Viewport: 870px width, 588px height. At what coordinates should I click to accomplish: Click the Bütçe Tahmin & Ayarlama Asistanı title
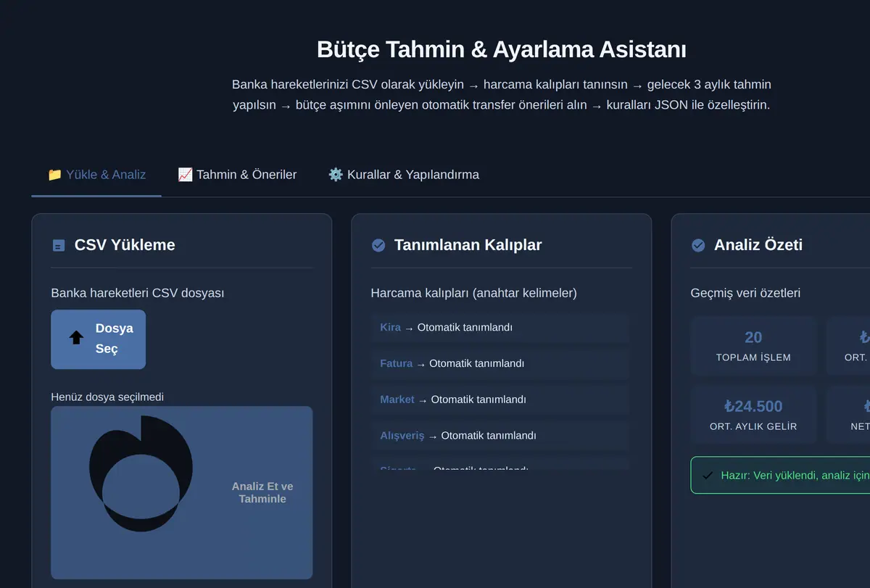pyautogui.click(x=502, y=50)
